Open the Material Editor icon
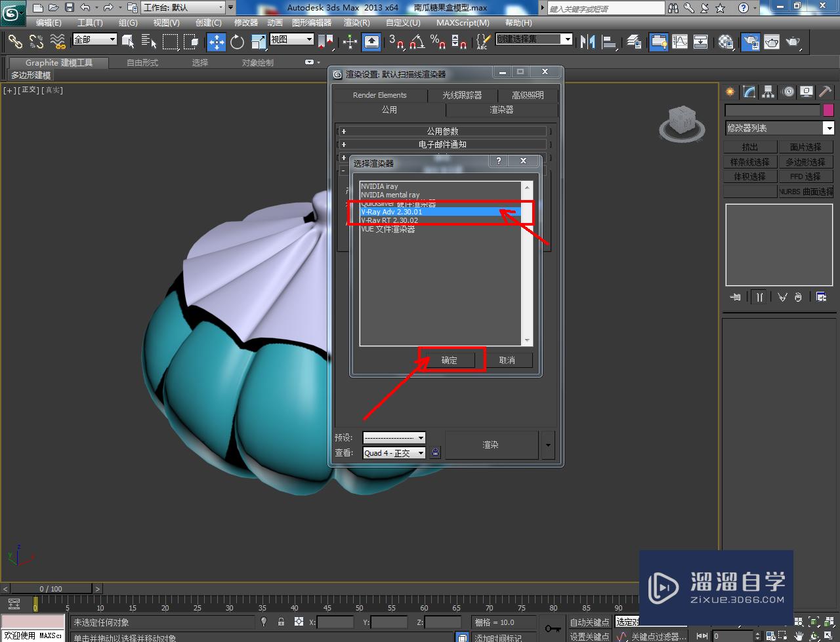This screenshot has height=642, width=840. click(725, 42)
